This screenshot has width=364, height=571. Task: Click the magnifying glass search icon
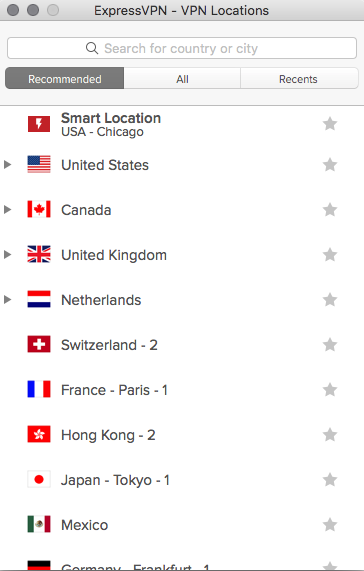pos(92,48)
